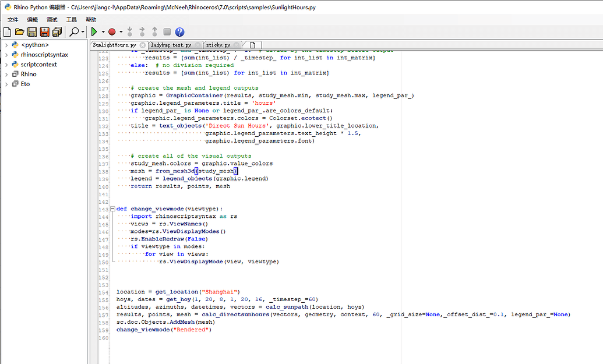603x364 pixels.
Task: Run the script with the green play icon
Action: (94, 31)
